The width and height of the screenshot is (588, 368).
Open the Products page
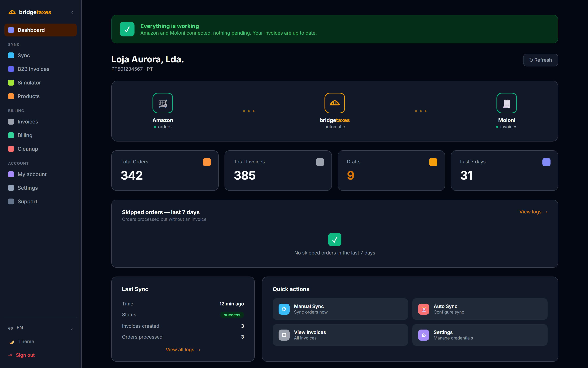pos(41,96)
